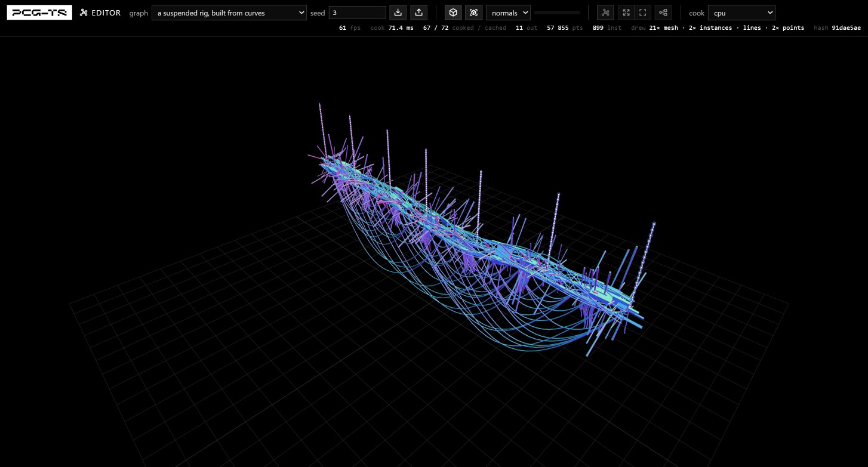Click the upload icon next to seed
Image resolution: width=868 pixels, height=467 pixels.
(x=419, y=13)
